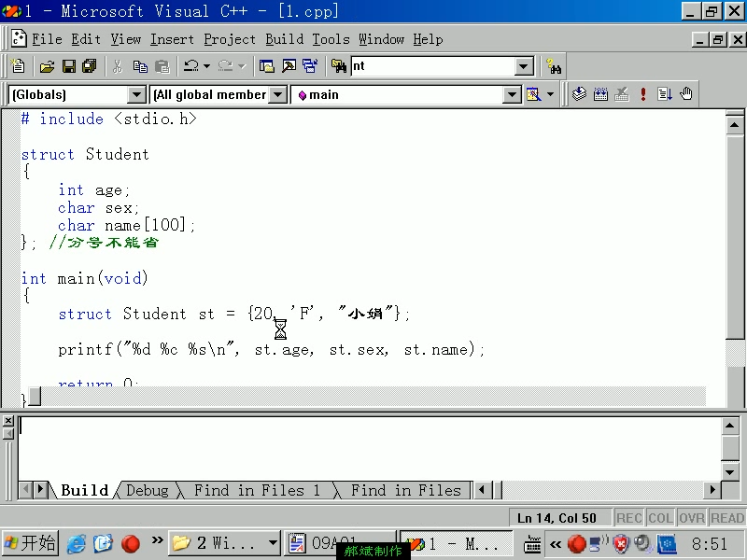Redo the last undone edit
This screenshot has height=560, width=747.
[225, 66]
